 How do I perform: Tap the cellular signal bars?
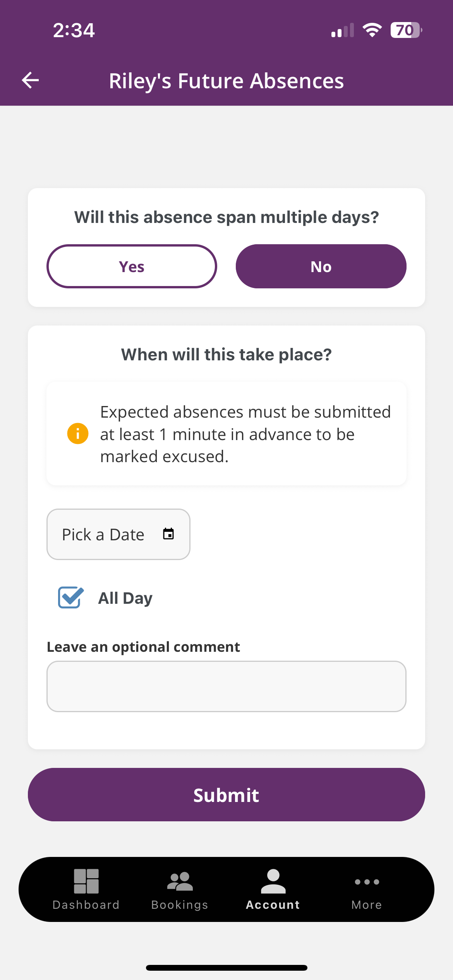coord(343,30)
